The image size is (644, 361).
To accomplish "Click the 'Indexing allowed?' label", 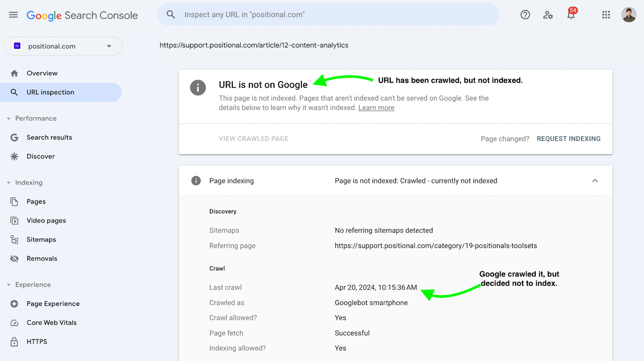I will tap(237, 349).
